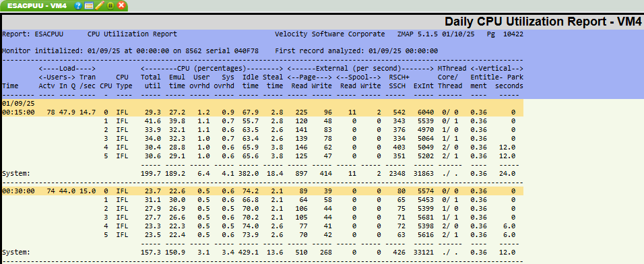Viewport: 644px width, 264px height.
Task: Click the Total util column header
Action: [150, 81]
